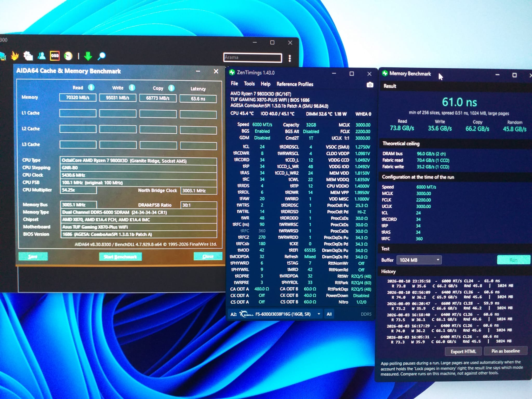Select history entry 2026-08-10 23:35:58
The image size is (532, 399).
[450, 283]
